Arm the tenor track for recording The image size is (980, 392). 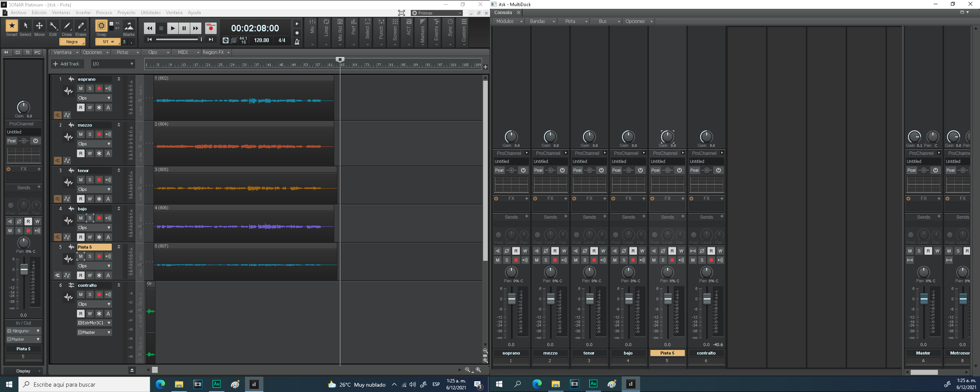[x=99, y=180]
